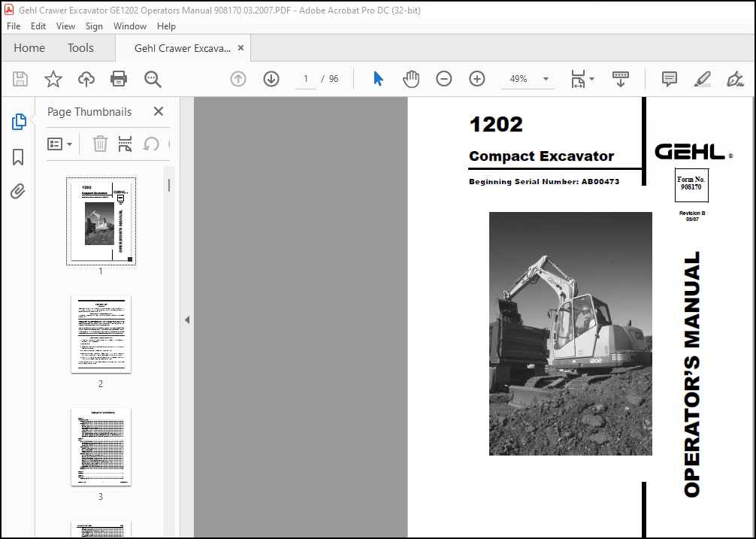Zoom in with plus icon
The width and height of the screenshot is (756, 539).
pos(477,79)
